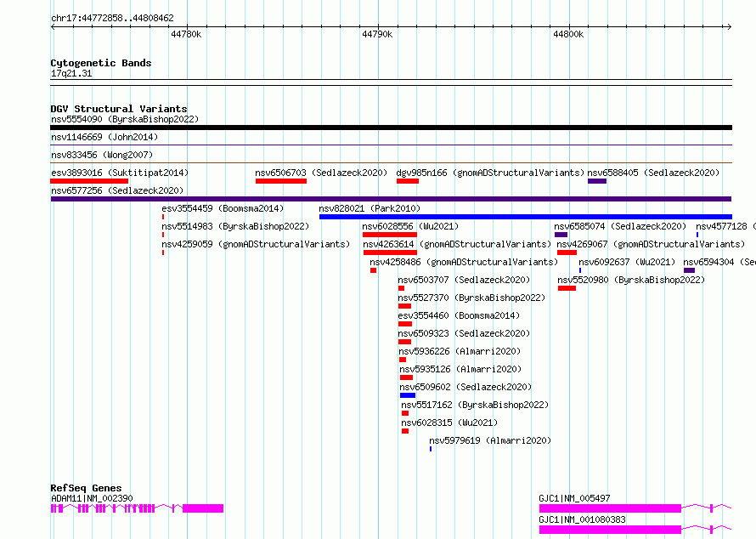Open nsv6585074 (Sedlazeck2020) label
This screenshot has height=539, width=756.
pos(620,226)
